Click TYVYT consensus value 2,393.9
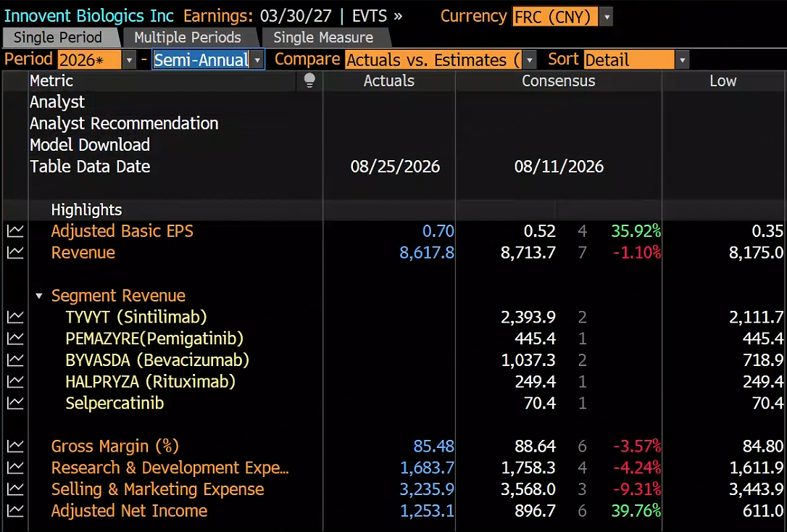This screenshot has height=532, width=787. pyautogui.click(x=528, y=317)
